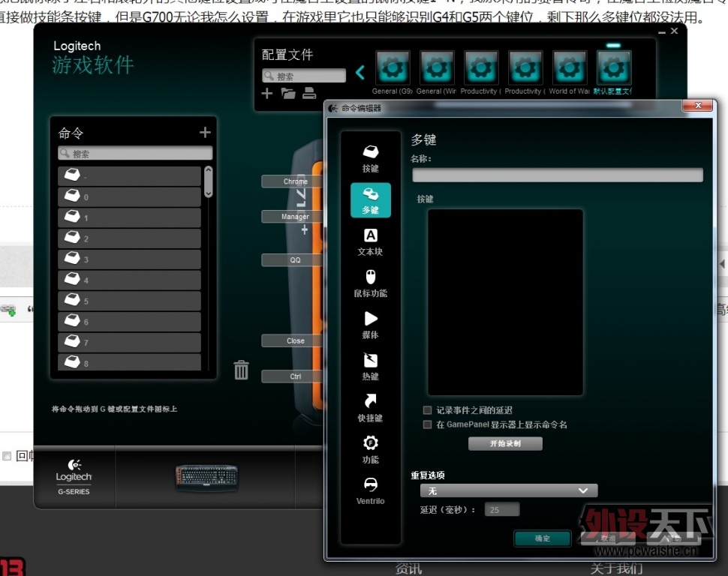Select the World of Warcraft profile icon
Viewport: 728px width, 576px height.
(x=570, y=68)
